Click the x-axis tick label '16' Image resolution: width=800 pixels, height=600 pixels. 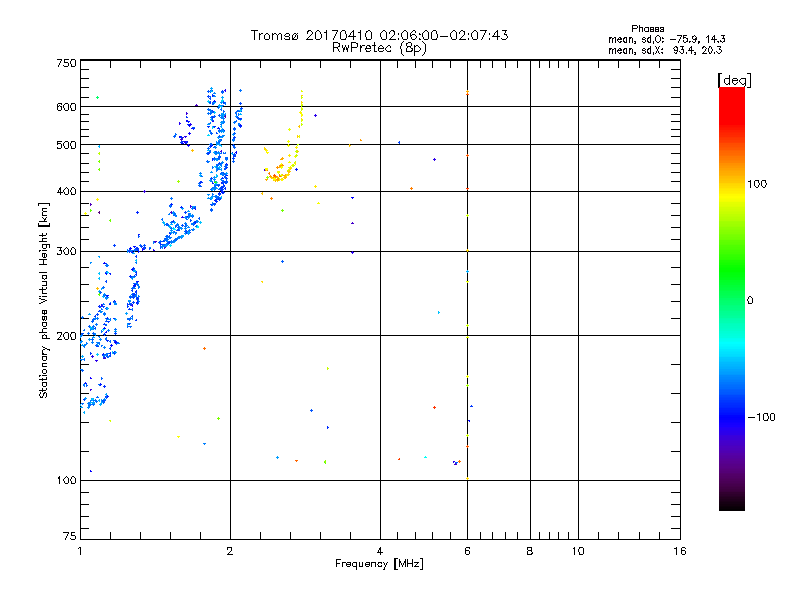pos(680,551)
